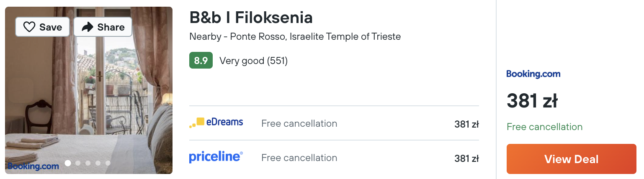The height and width of the screenshot is (179, 644).
Task: Open Very good (551) reviews
Action: point(253,61)
